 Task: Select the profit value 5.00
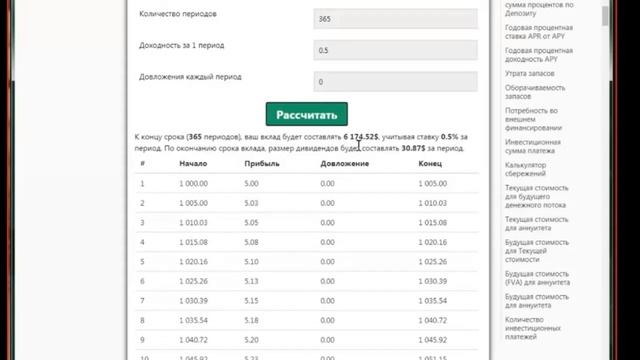251,183
